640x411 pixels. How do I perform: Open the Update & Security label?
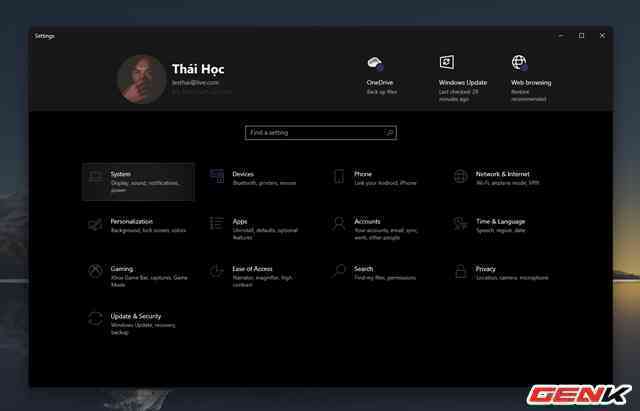click(x=136, y=316)
